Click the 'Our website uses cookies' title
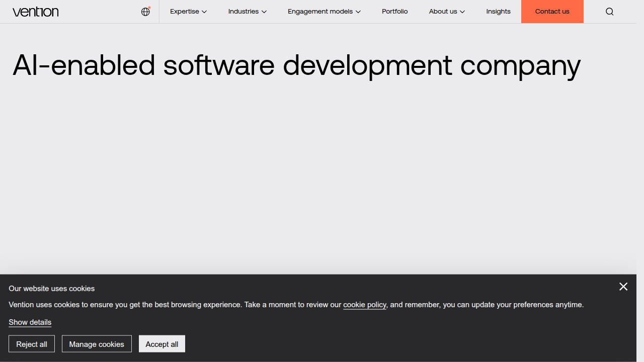The height and width of the screenshot is (362, 644). [52, 289]
